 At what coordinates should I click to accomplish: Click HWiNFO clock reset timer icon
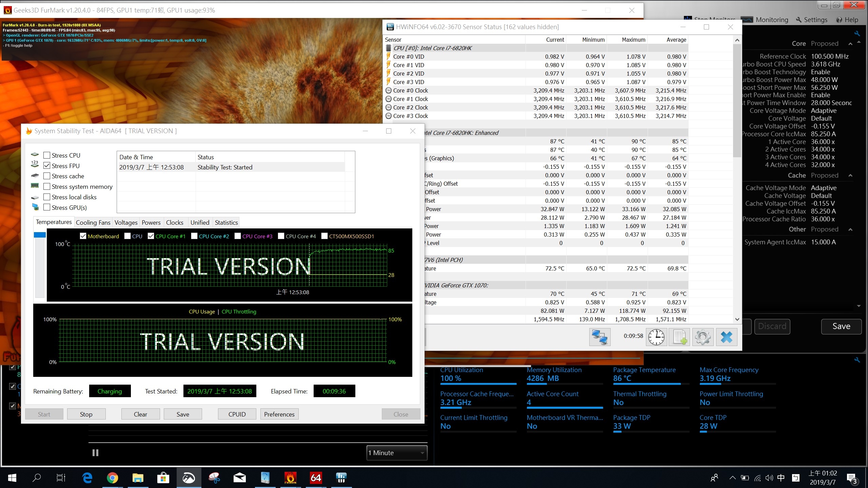pyautogui.click(x=656, y=337)
